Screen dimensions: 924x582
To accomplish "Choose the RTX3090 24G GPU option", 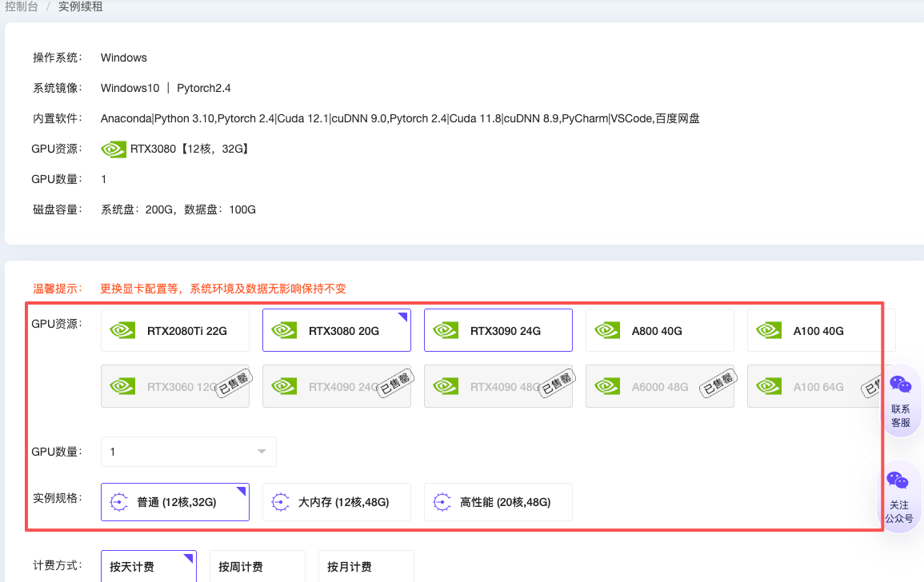I will click(498, 330).
